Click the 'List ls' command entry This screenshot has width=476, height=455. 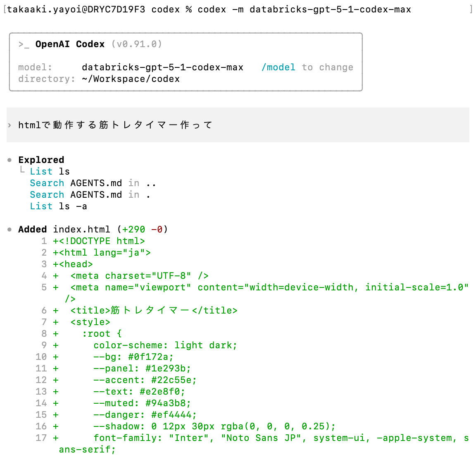coord(49,171)
